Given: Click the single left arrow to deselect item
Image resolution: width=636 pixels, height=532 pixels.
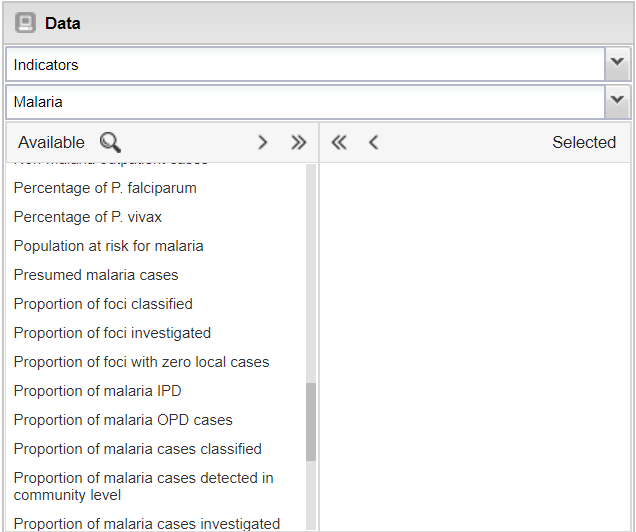Looking at the screenshot, I should click(x=373, y=142).
